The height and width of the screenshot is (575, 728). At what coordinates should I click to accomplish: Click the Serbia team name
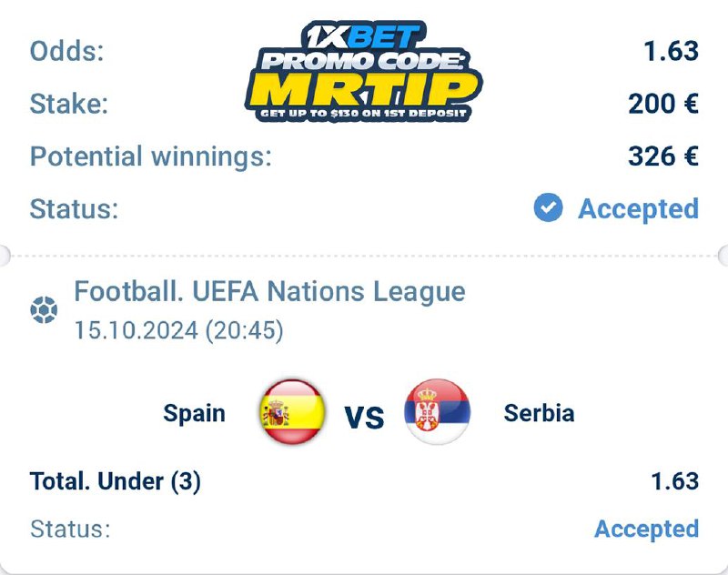point(539,413)
